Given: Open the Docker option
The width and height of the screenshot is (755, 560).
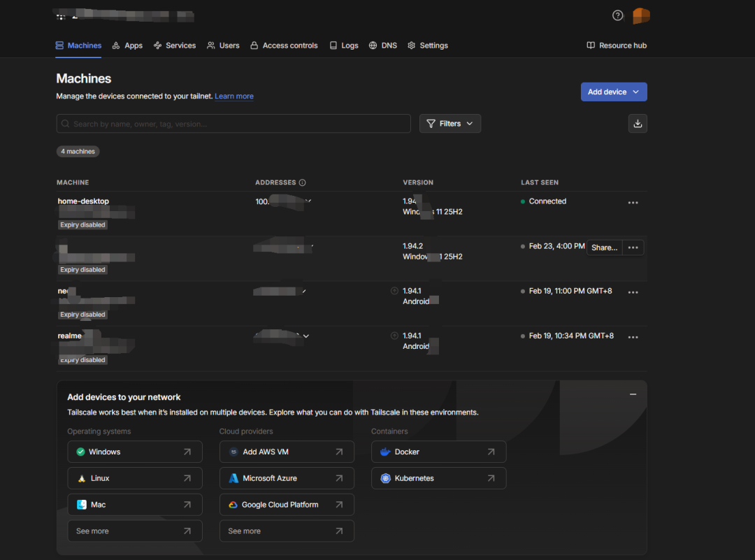Looking at the screenshot, I should (438, 452).
